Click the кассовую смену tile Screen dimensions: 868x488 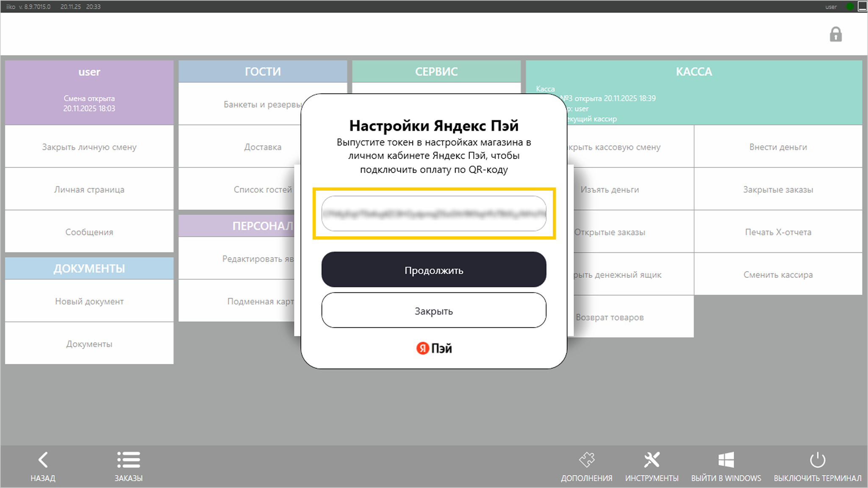pyautogui.click(x=630, y=147)
